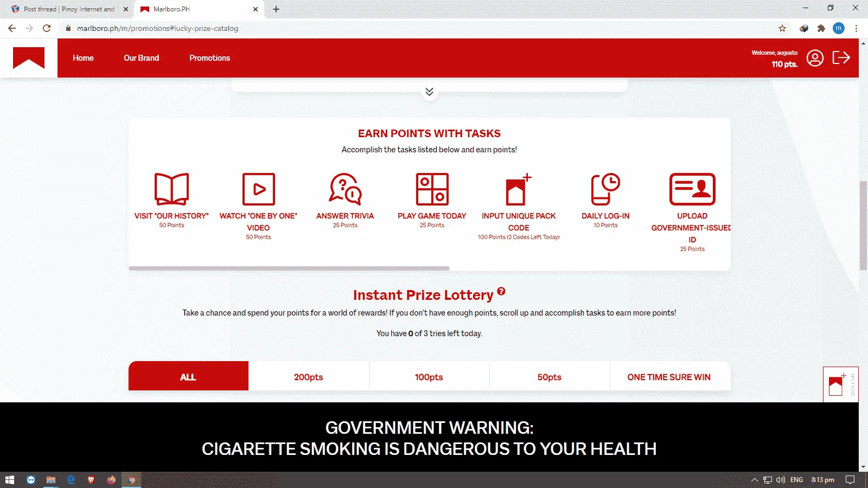Show hidden system tray icons
Viewport: 868px width, 488px height.
click(754, 480)
